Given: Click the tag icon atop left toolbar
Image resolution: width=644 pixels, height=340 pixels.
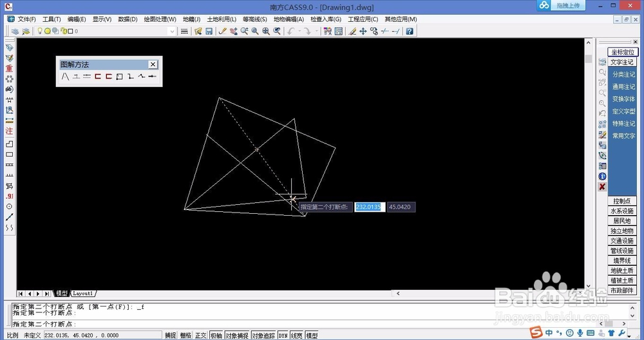Looking at the screenshot, I should (9, 48).
